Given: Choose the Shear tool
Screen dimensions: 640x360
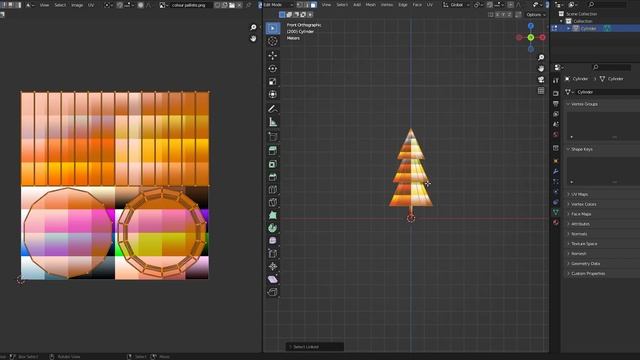Looking at the screenshot, I should [273, 280].
